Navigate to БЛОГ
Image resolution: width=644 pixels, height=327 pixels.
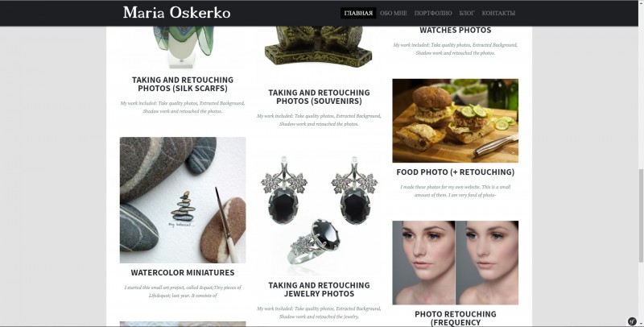click(467, 13)
